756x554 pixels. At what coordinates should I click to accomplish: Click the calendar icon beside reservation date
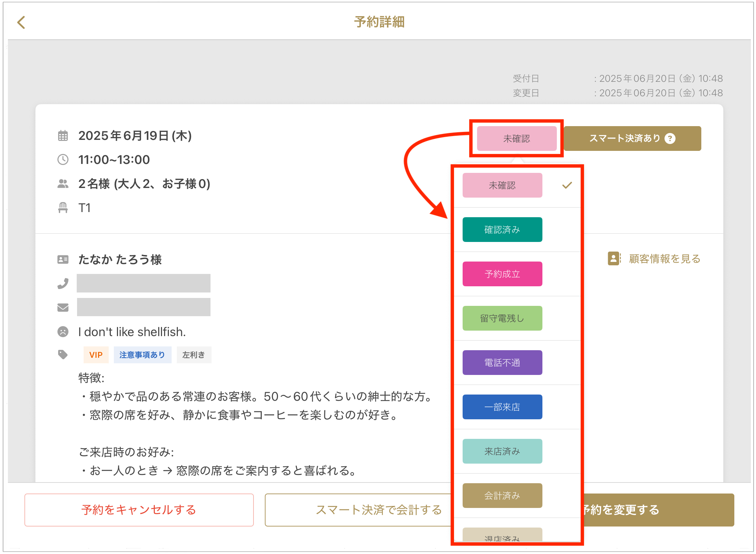pyautogui.click(x=63, y=136)
